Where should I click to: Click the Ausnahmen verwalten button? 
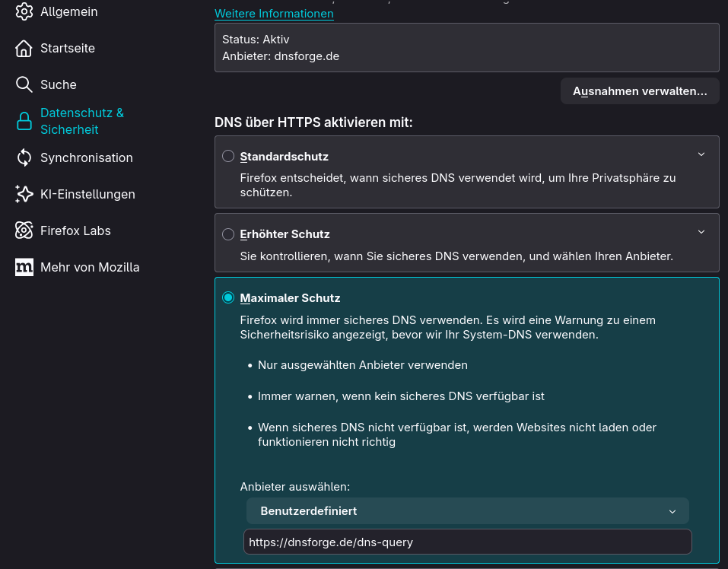point(640,91)
